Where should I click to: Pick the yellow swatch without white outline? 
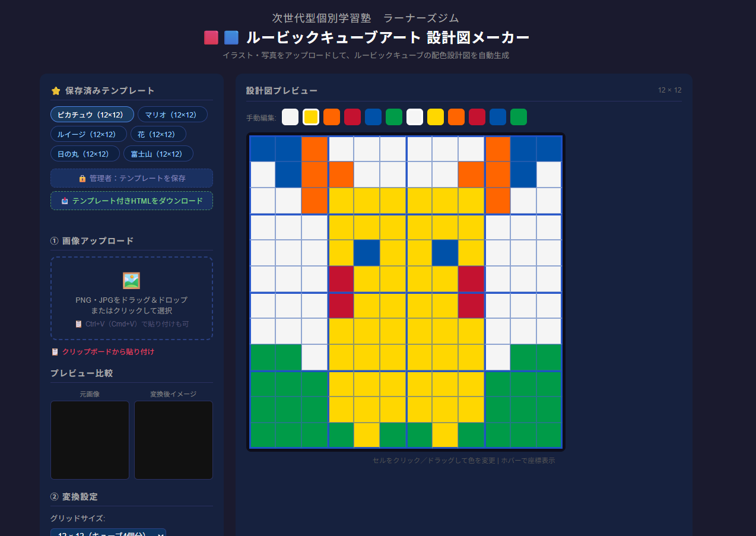436,117
